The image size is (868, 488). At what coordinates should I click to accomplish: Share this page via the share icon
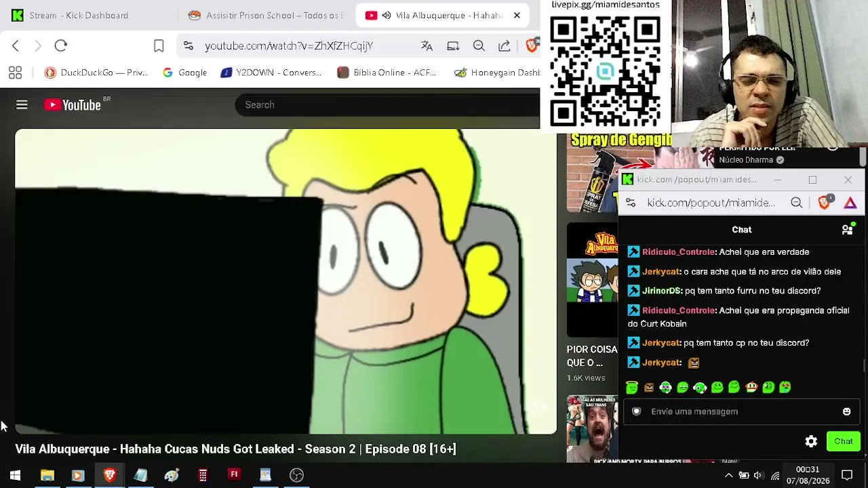click(x=505, y=45)
